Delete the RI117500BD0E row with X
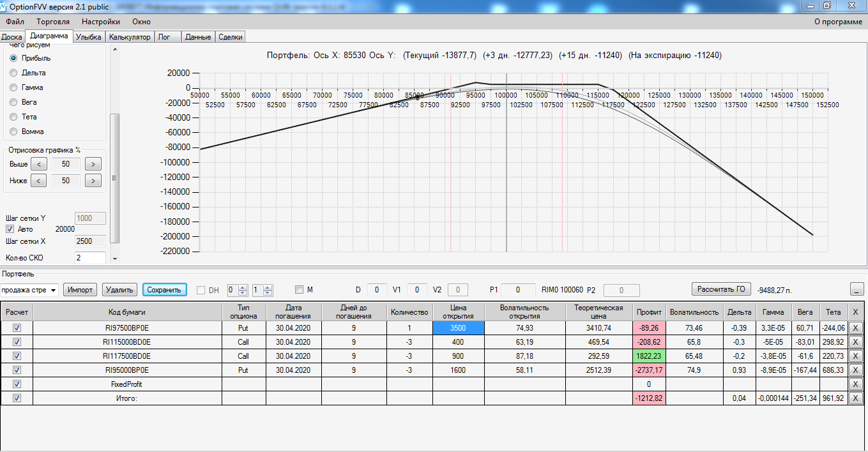The image size is (868, 452). 856,356
